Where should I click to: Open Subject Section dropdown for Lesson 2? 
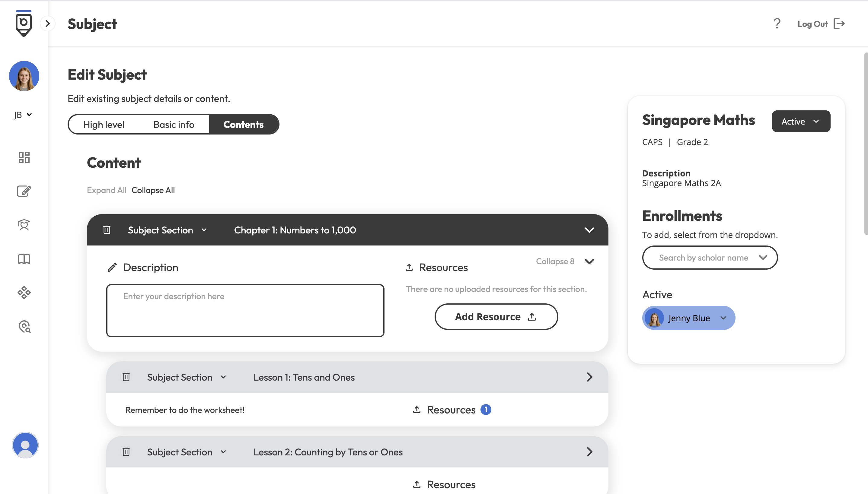187,452
